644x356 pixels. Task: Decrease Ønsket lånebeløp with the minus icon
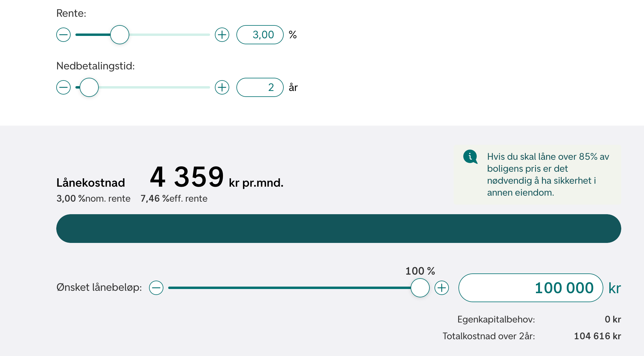pos(156,288)
